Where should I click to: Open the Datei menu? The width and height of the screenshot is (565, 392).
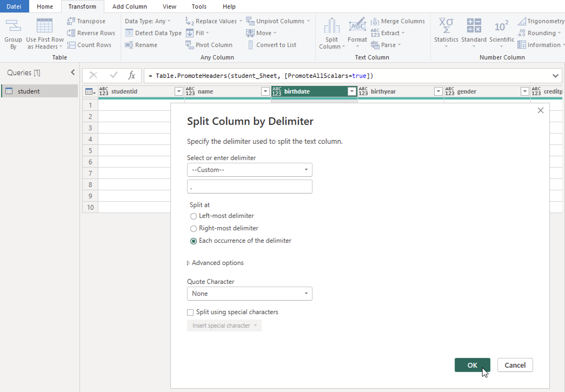(14, 6)
